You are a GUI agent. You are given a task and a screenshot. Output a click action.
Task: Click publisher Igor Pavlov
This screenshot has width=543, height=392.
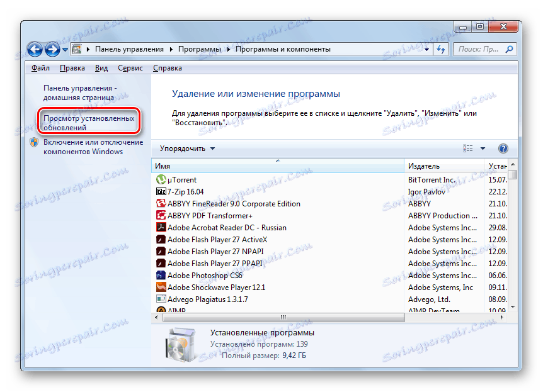pyautogui.click(x=426, y=192)
